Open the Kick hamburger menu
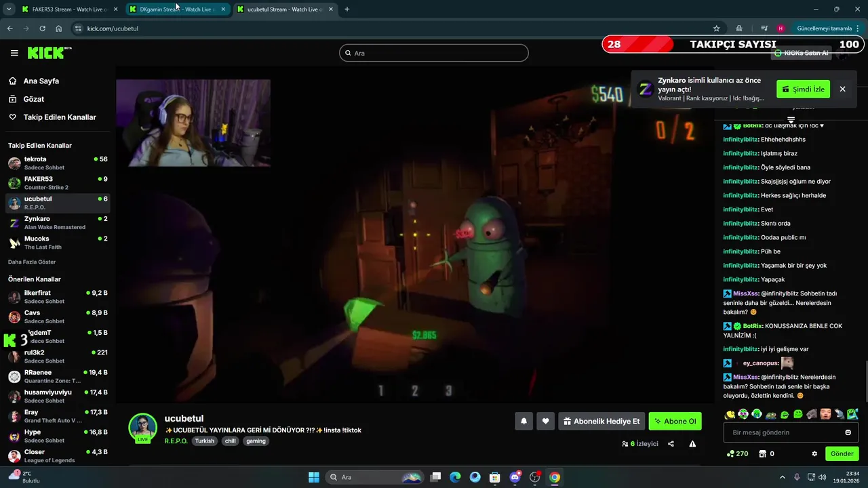The height and width of the screenshot is (488, 868). pos(14,53)
